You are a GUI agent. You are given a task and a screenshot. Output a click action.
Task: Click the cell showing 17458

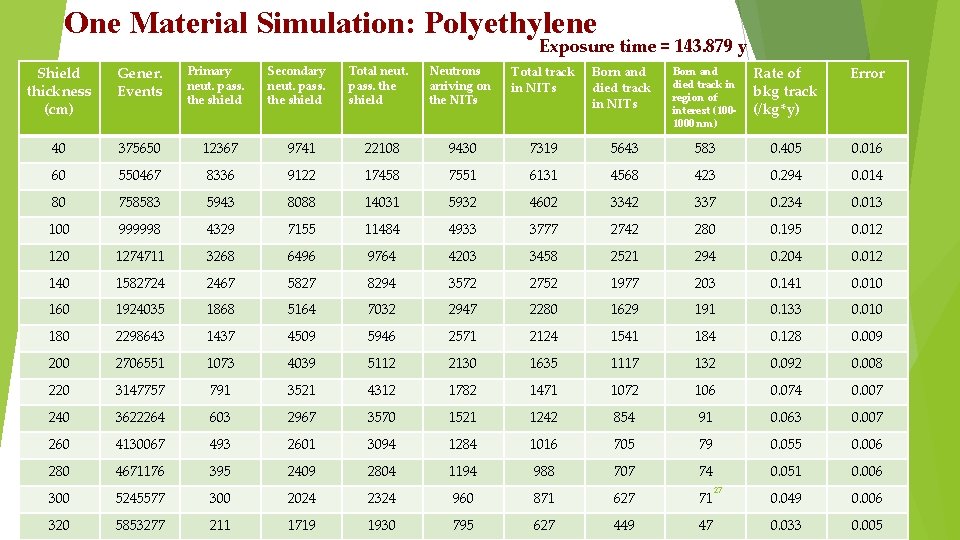point(382,175)
